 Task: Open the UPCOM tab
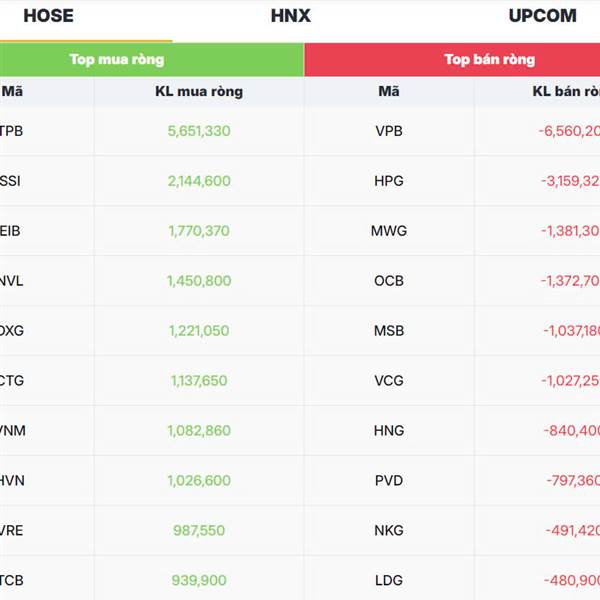tap(542, 16)
